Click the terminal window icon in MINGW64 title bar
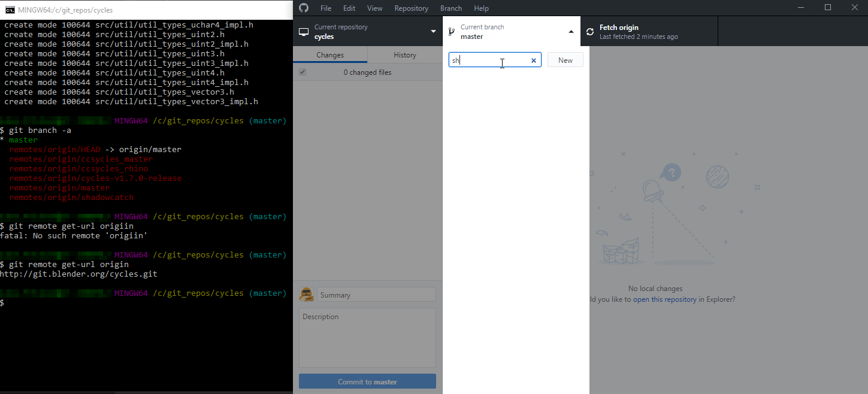Image resolution: width=868 pixels, height=394 pixels. [x=10, y=10]
